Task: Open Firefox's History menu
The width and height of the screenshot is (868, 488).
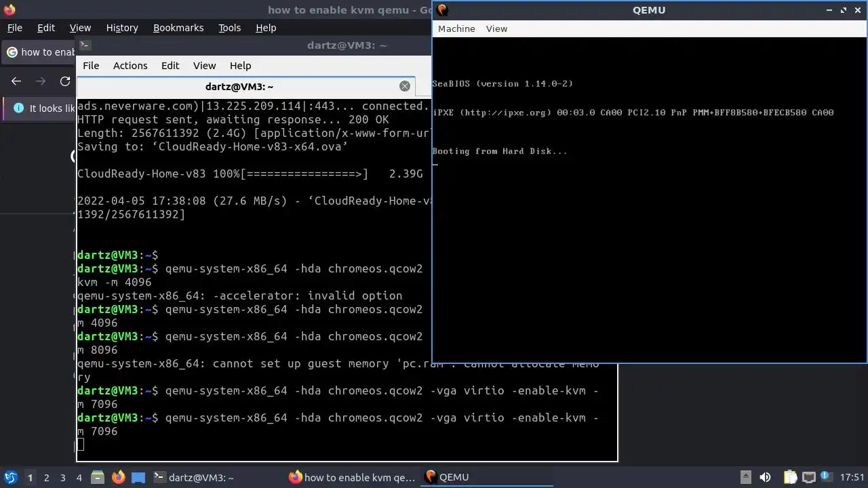Action: click(x=122, y=28)
